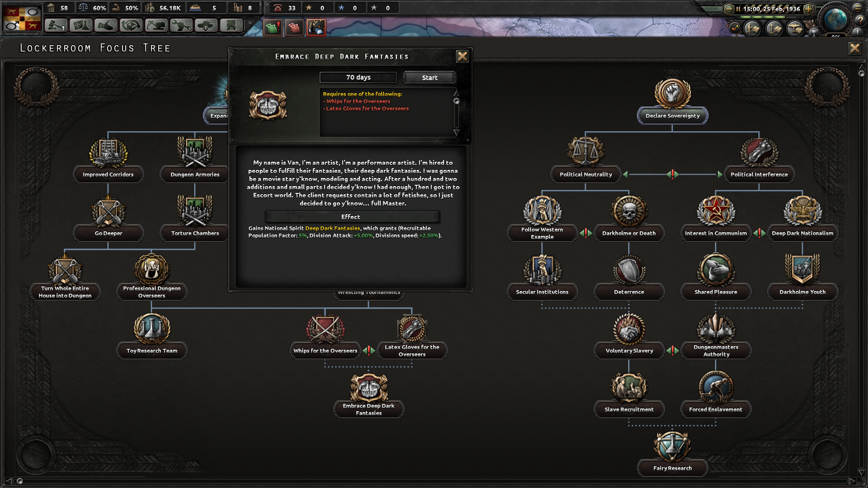The height and width of the screenshot is (488, 868).
Task: Click the Deep Dark Nationalism label
Action: tap(802, 233)
